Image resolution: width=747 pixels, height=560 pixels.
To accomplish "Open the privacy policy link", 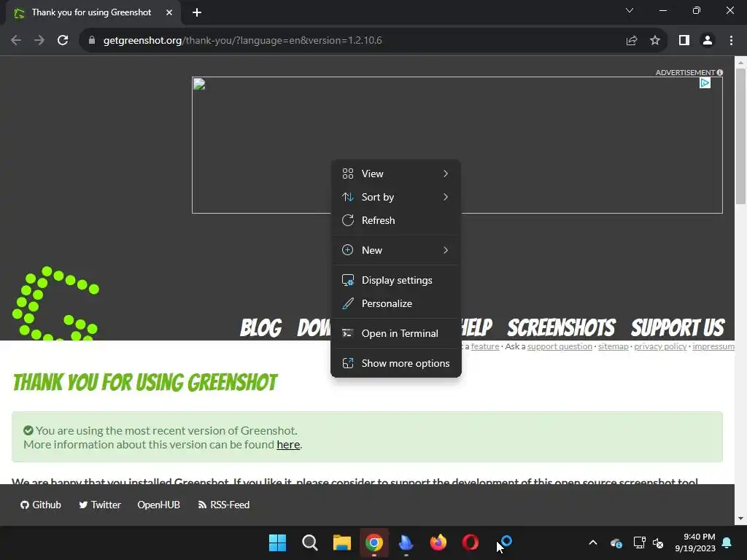I will click(x=659, y=346).
